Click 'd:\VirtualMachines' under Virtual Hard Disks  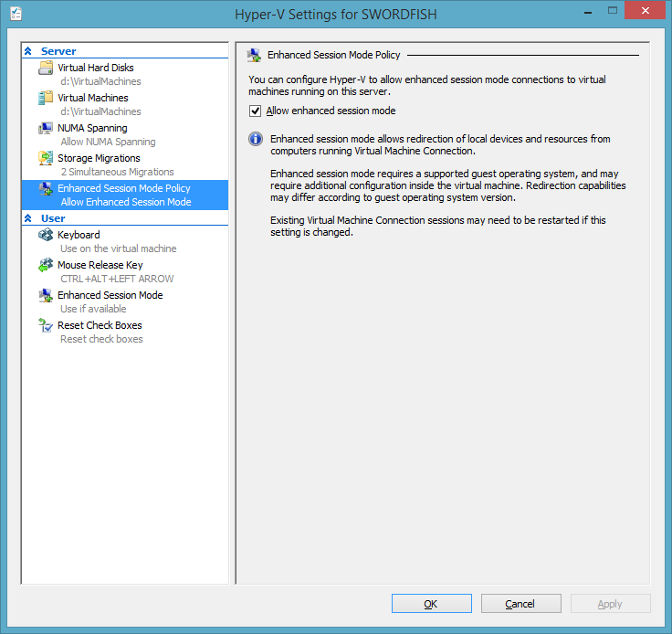click(x=100, y=81)
